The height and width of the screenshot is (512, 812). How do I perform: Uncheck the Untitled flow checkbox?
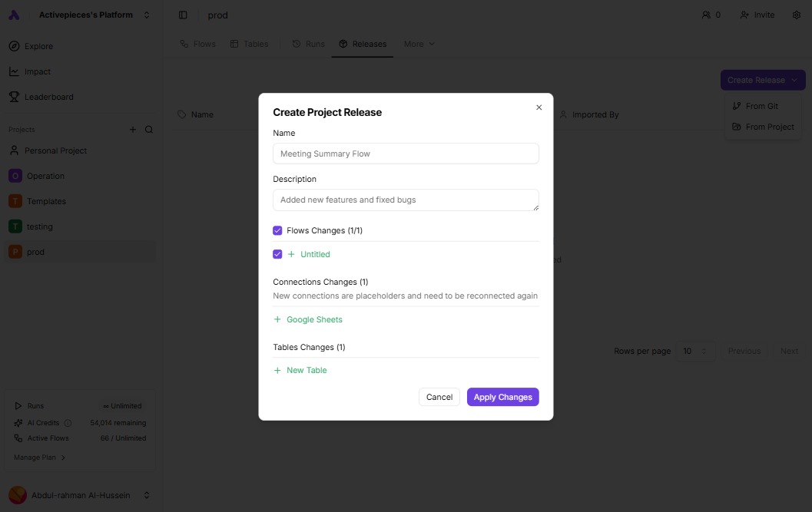point(277,254)
